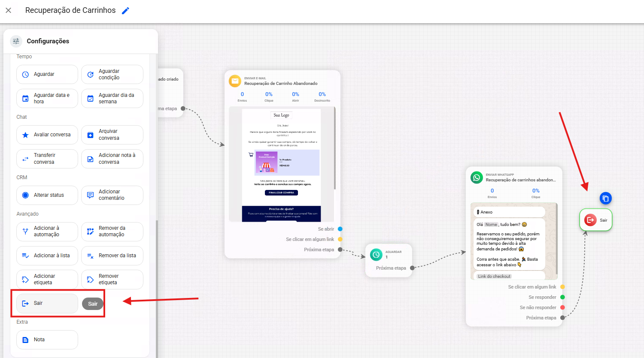The height and width of the screenshot is (358, 644).
Task: Add the Adicionar à lista action
Action: (x=47, y=256)
